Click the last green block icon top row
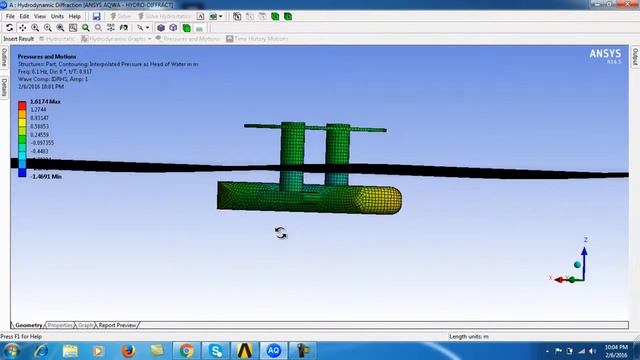640x360 pixels. pos(288,16)
